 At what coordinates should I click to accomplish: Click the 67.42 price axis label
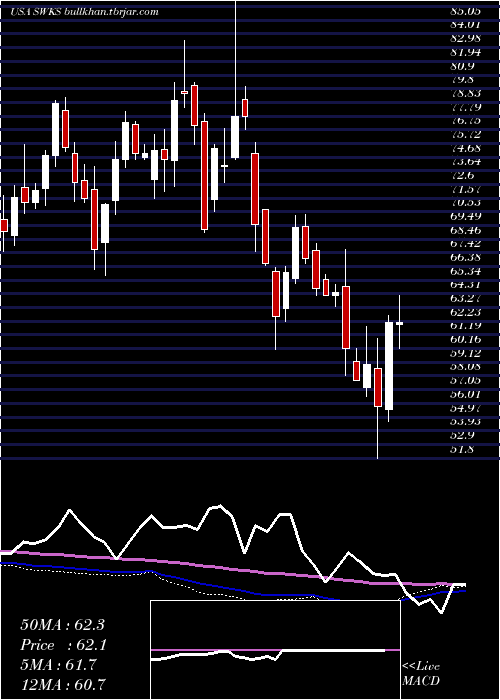click(x=465, y=244)
